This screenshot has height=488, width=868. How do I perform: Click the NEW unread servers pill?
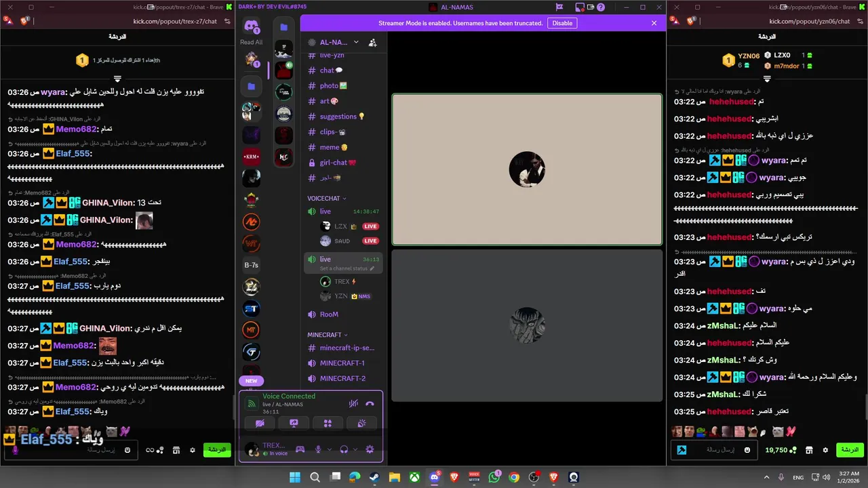[x=252, y=381]
